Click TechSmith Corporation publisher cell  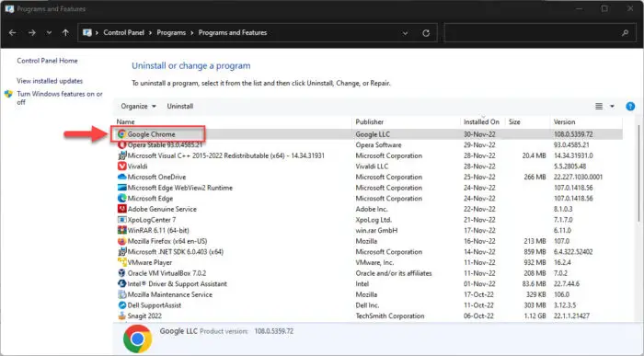[x=390, y=316]
